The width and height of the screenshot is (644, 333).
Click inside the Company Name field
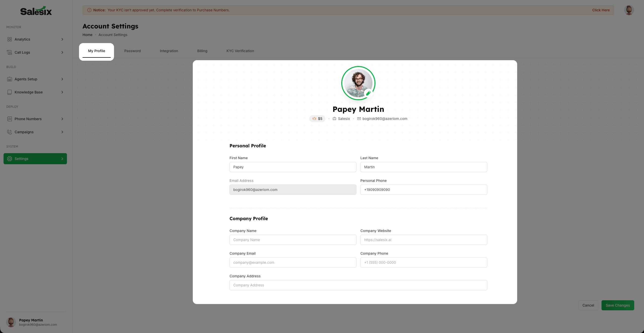(293, 240)
